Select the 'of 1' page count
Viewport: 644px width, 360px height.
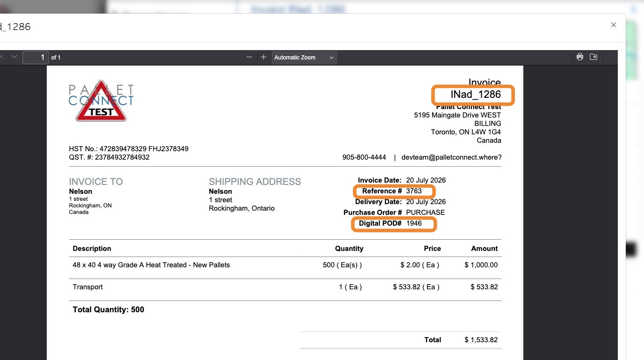(56, 58)
